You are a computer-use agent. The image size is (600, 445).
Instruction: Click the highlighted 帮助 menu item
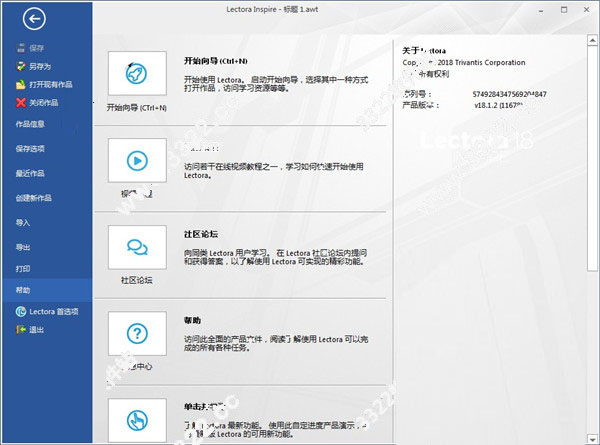click(23, 289)
